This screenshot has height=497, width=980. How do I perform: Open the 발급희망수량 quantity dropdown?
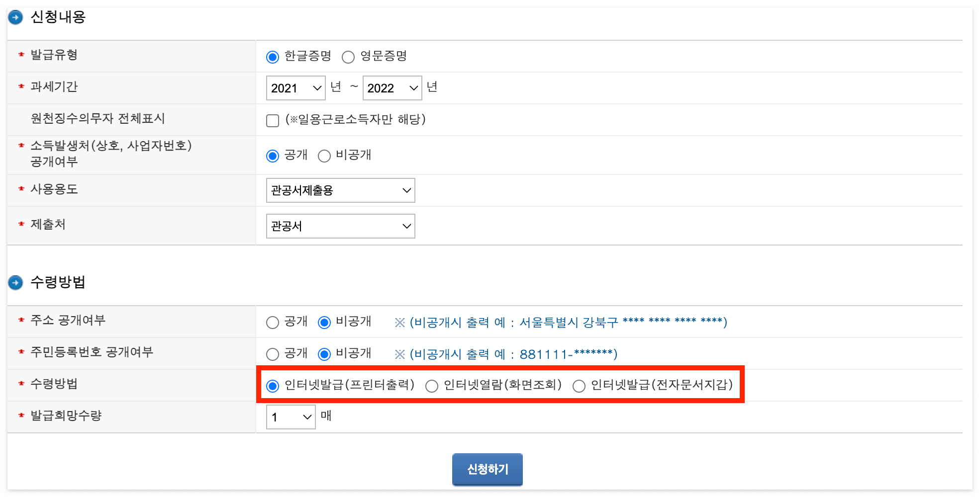pos(291,416)
